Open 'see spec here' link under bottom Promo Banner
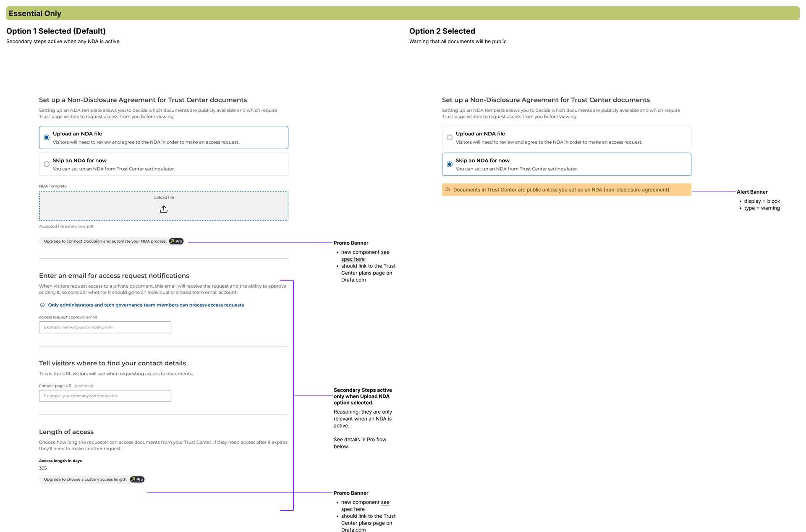 pos(365,506)
